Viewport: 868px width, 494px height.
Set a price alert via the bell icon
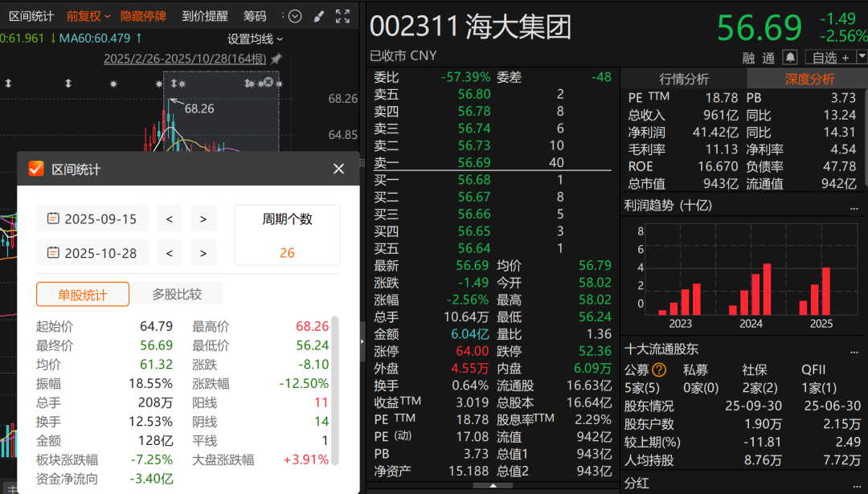[790, 57]
